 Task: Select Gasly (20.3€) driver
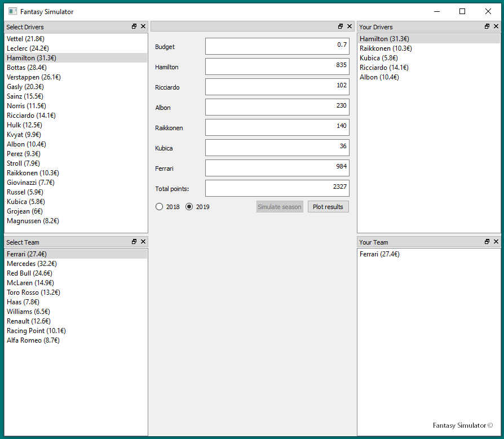pos(76,87)
